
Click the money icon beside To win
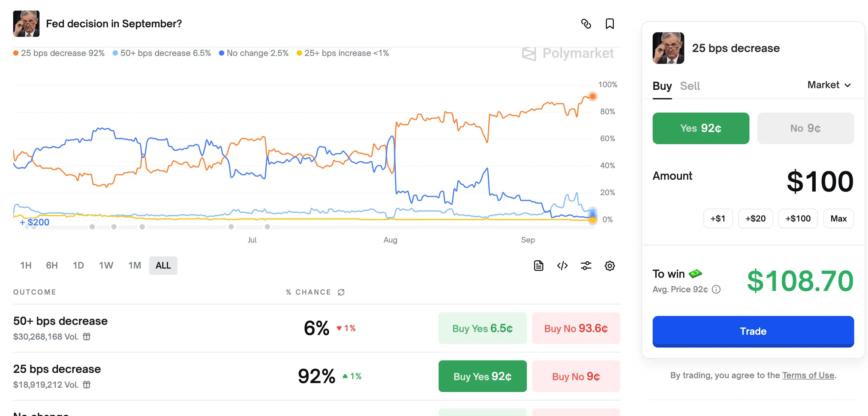tap(695, 273)
